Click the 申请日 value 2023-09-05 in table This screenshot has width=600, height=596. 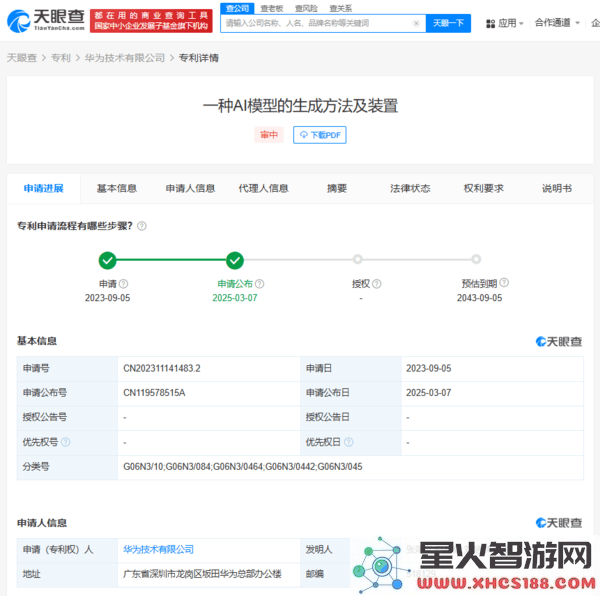(429, 368)
